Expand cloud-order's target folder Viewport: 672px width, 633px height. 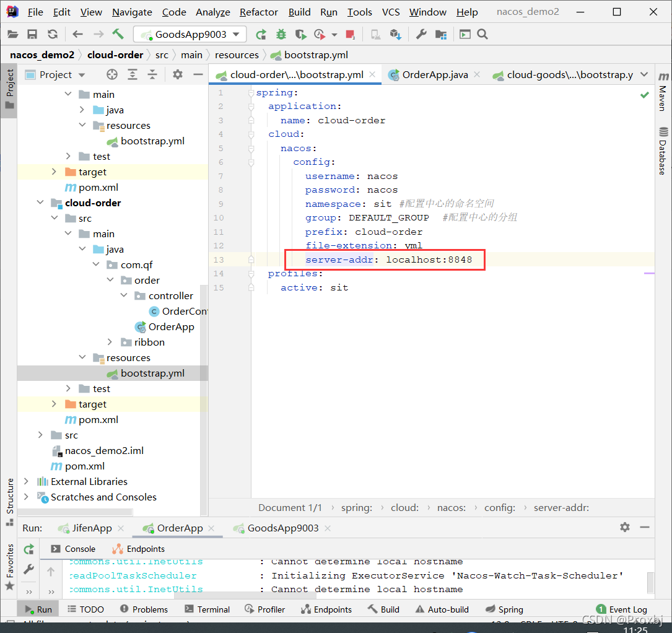pyautogui.click(x=54, y=404)
